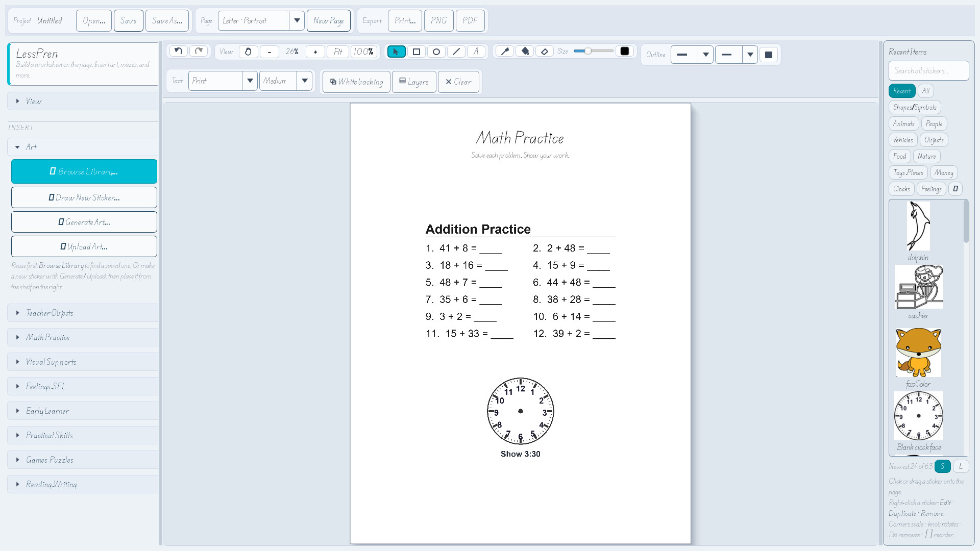980x551 pixels.
Task: Switch sticker size to S
Action: [942, 466]
